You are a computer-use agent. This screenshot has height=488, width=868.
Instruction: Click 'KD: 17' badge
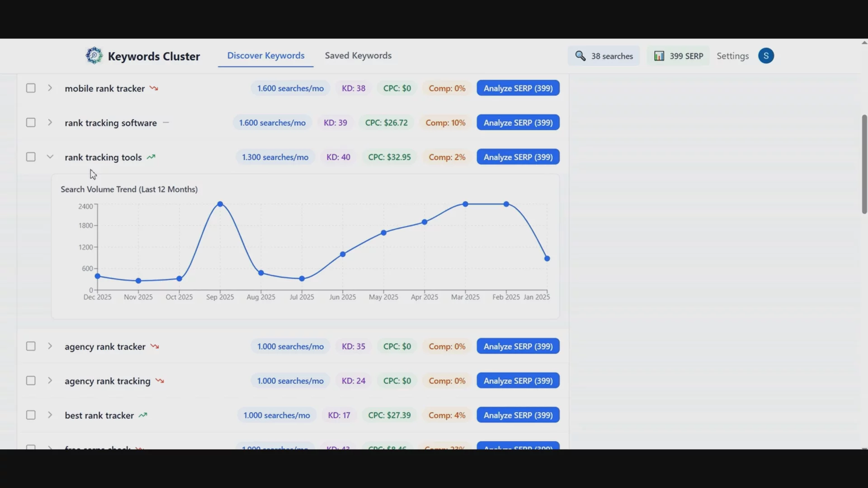point(339,415)
